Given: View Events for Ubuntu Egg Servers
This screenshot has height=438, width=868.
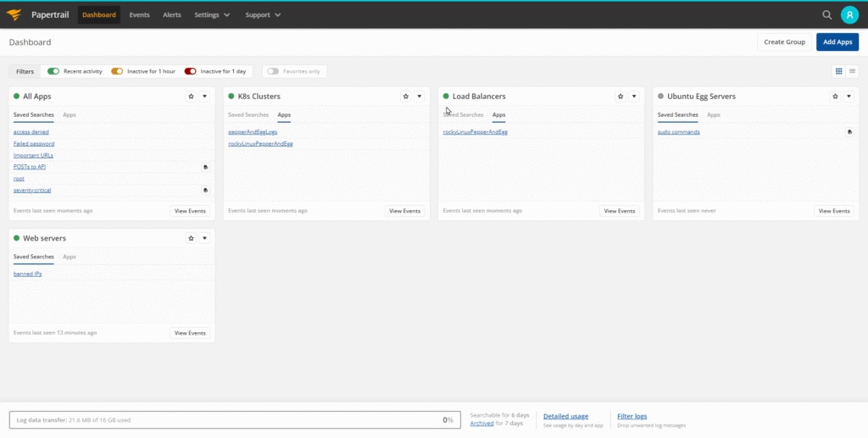Looking at the screenshot, I should (x=834, y=211).
